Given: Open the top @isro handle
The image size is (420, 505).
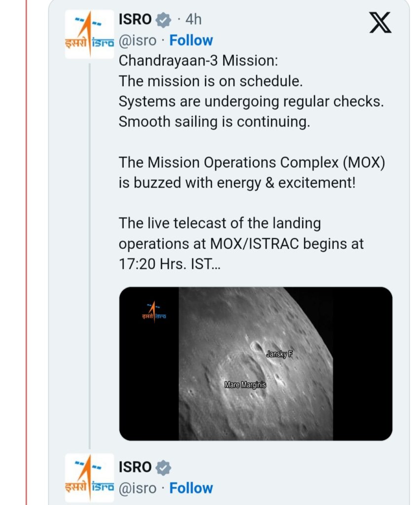Looking at the screenshot, I should 138,40.
